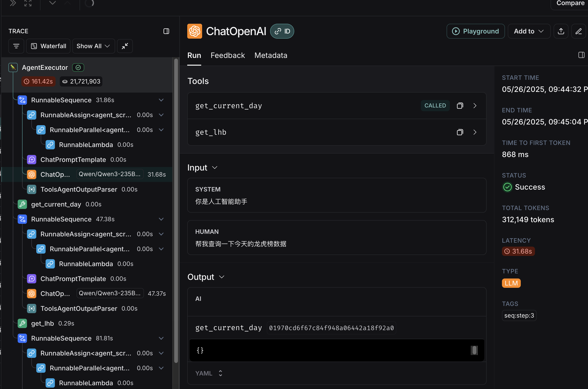The image size is (588, 389).
Task: Toggle the trace panel layout icon
Action: pyautogui.click(x=166, y=31)
